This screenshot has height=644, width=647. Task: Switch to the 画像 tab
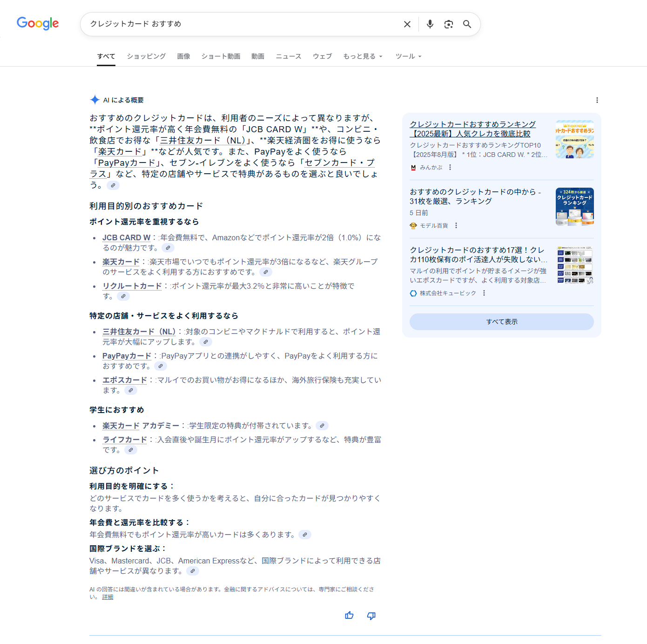(x=184, y=56)
